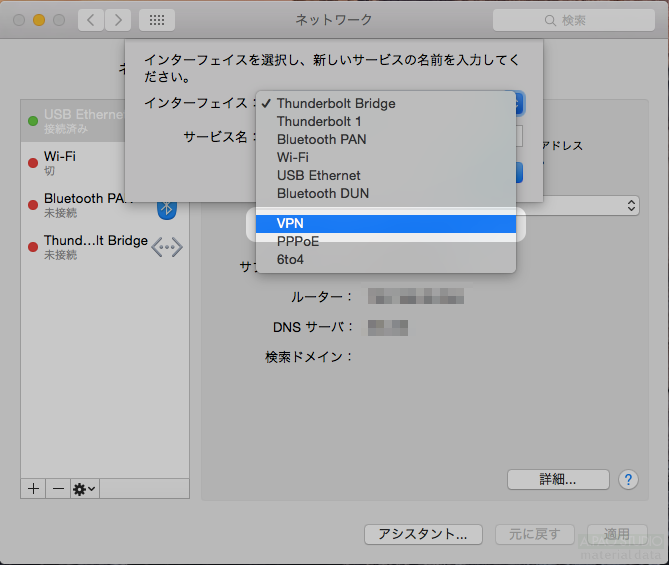Choose PPPoE in the interface list

(386, 242)
